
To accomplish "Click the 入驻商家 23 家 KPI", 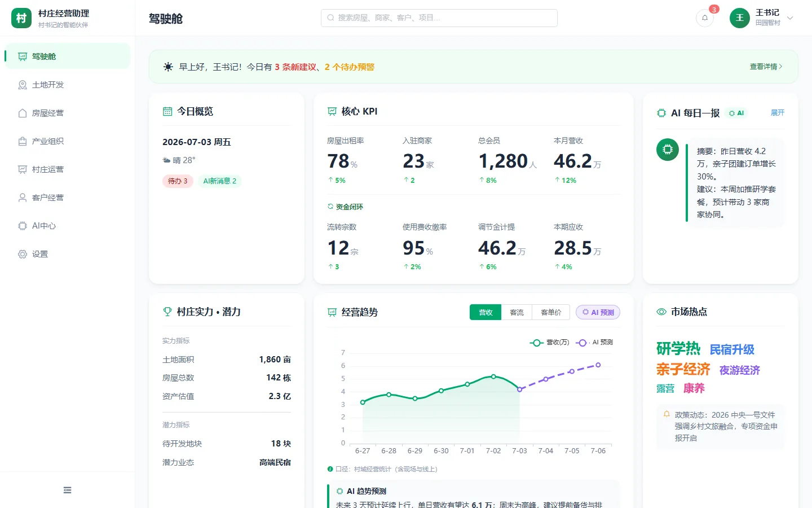I will 435,160.
